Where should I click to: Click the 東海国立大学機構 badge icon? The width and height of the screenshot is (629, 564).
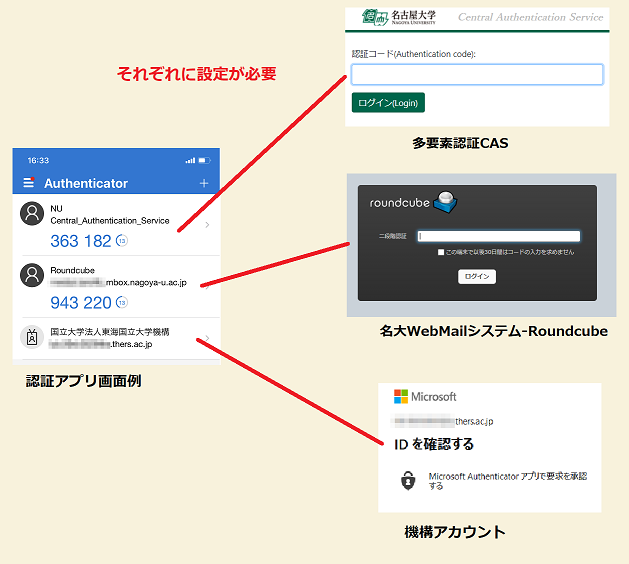coord(32,337)
